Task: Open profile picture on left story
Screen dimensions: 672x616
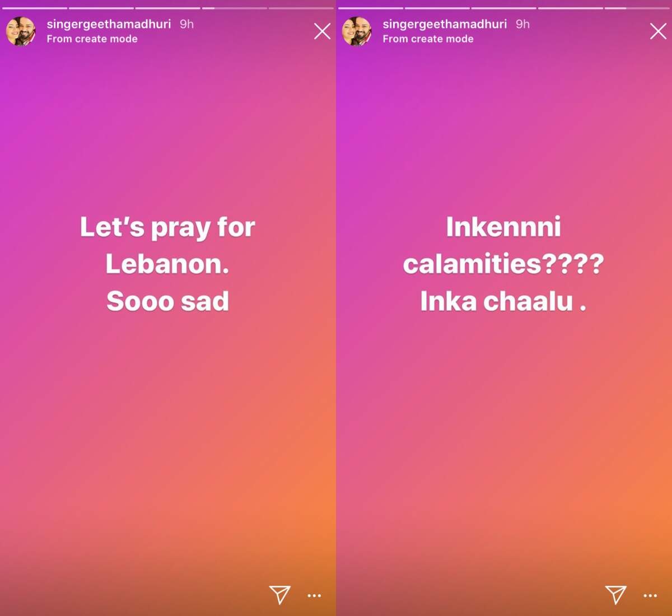Action: point(21,31)
